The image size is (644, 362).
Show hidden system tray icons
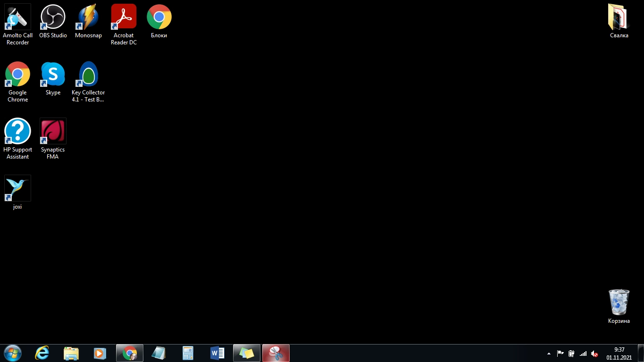point(549,354)
